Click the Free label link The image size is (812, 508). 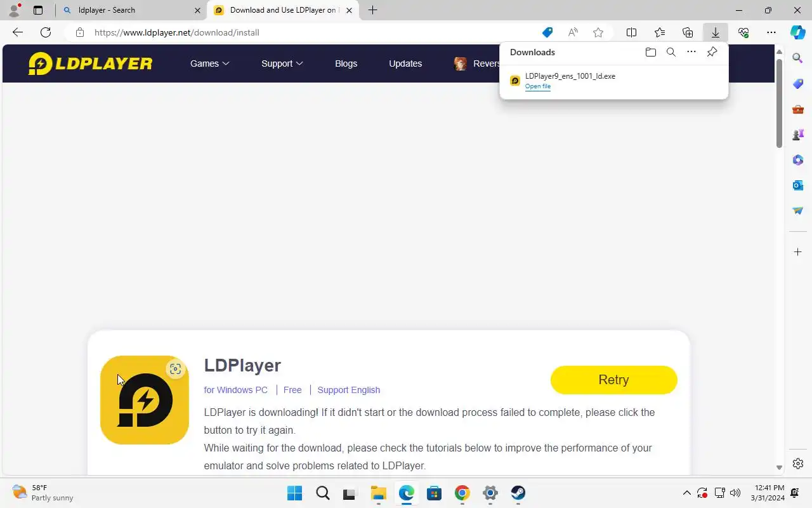(292, 390)
